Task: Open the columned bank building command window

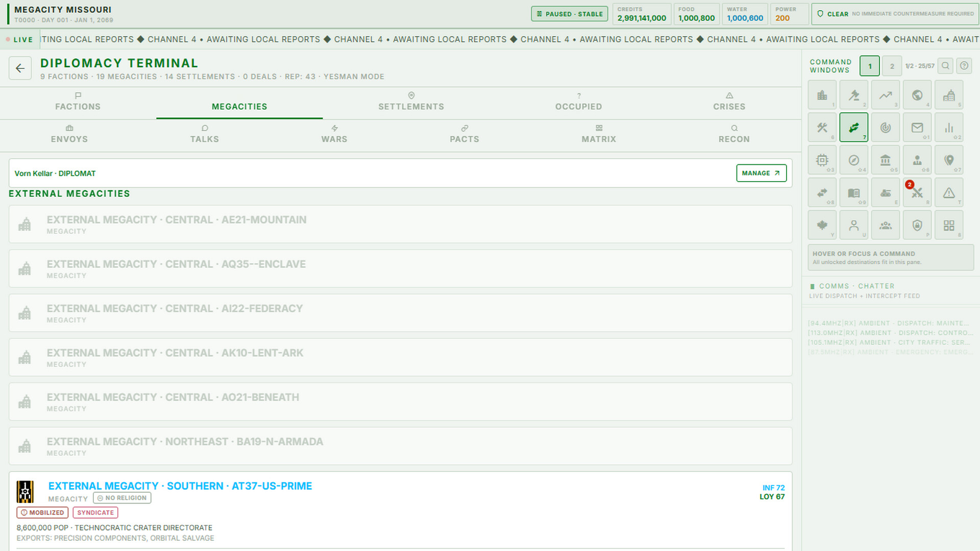Action: [x=886, y=160]
